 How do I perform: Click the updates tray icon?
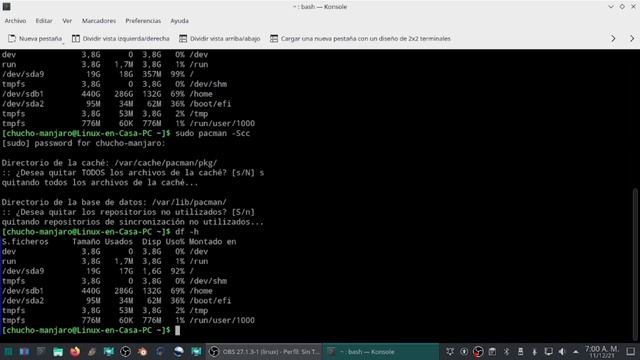(x=464, y=351)
